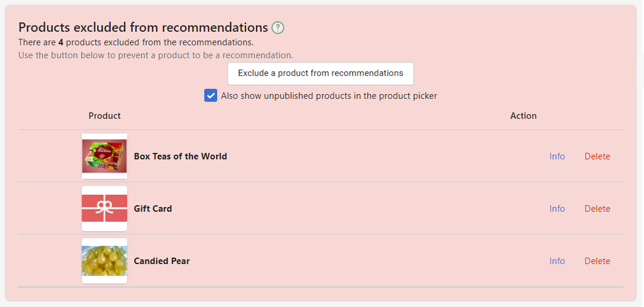Click the Gift Card thumbnail image

coord(104,208)
